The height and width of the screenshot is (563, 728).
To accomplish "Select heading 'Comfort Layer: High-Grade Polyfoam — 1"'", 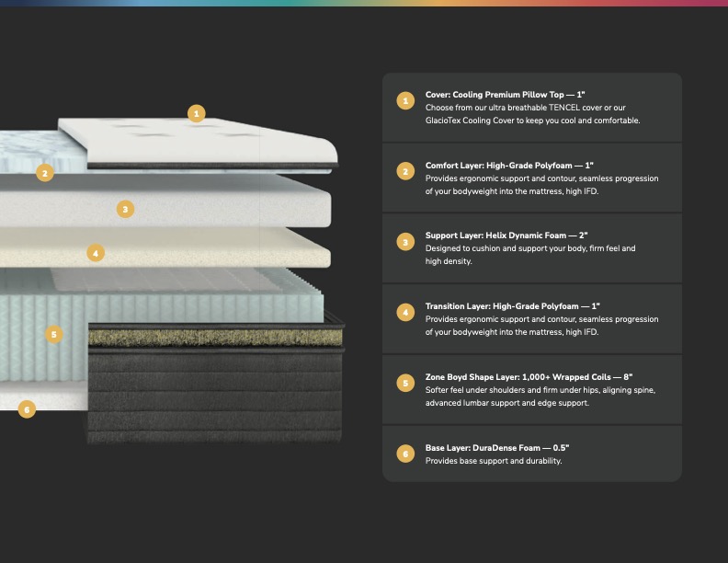I will pos(509,166).
